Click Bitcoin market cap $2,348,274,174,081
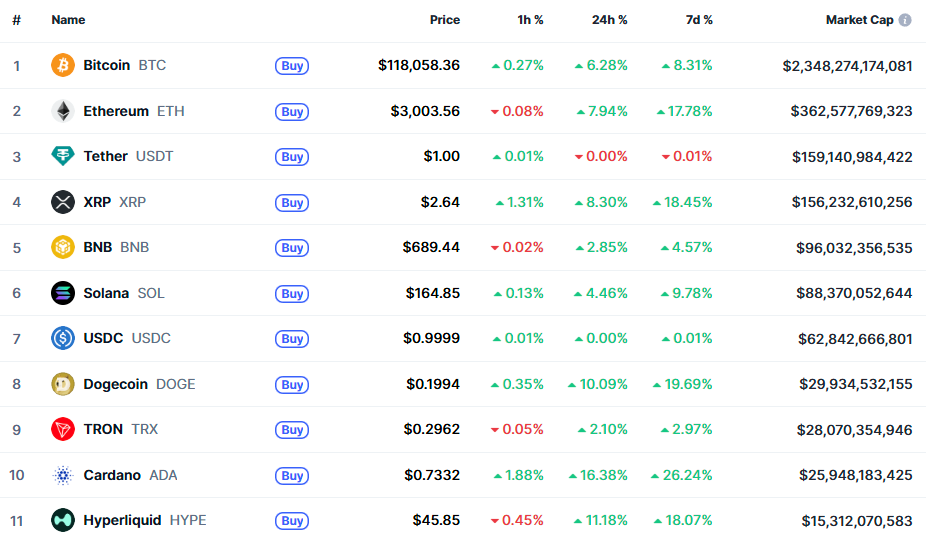The height and width of the screenshot is (541, 926). 847,66
